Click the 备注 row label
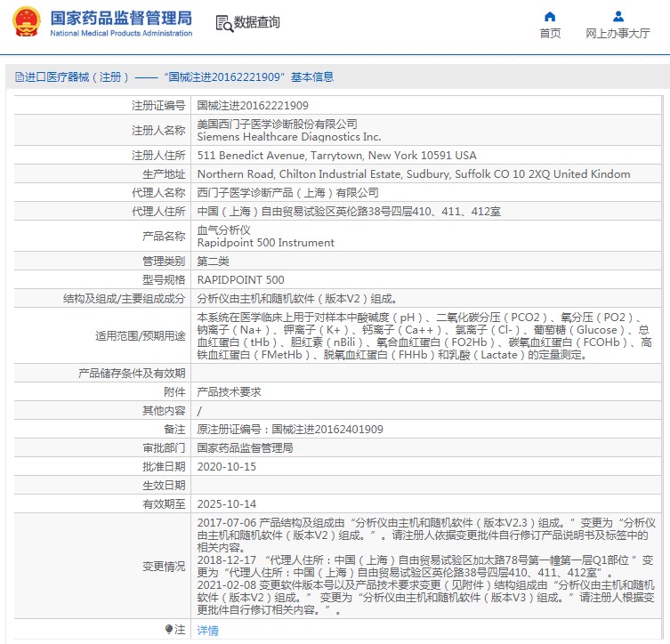Screen dimensions: 670x644 (x=174, y=430)
